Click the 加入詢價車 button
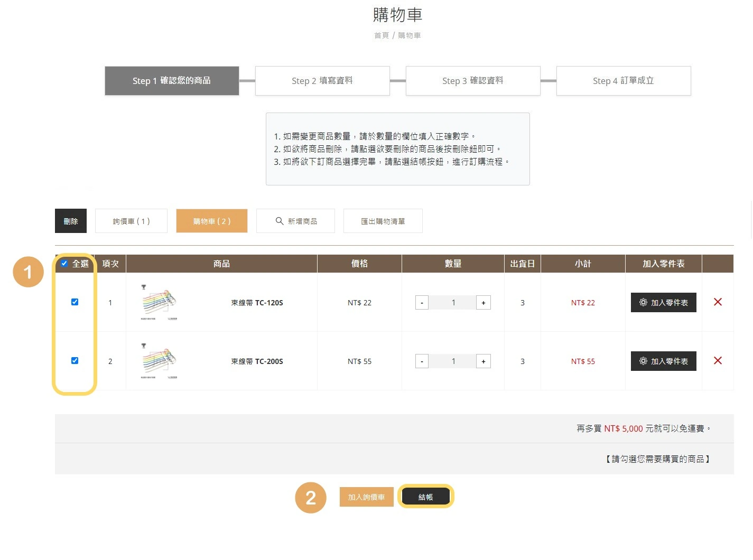 point(366,497)
